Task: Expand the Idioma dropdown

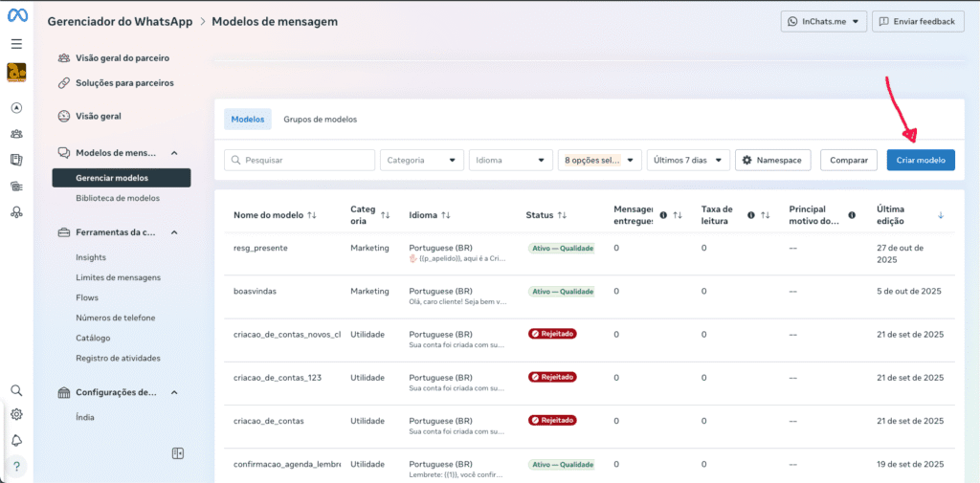Action: [x=511, y=161]
